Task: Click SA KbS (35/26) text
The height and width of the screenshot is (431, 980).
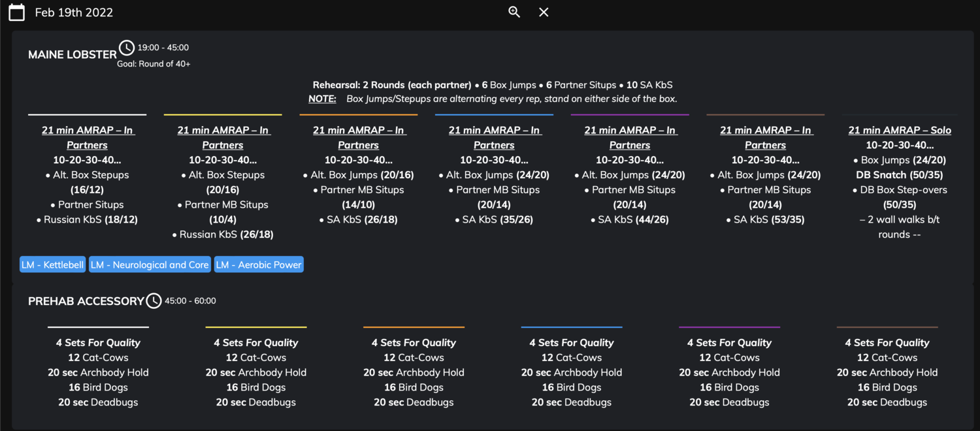Action: [x=494, y=219]
